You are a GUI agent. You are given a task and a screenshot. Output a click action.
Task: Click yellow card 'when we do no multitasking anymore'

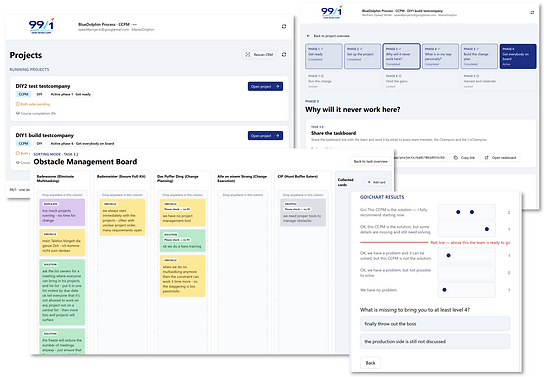182,276
